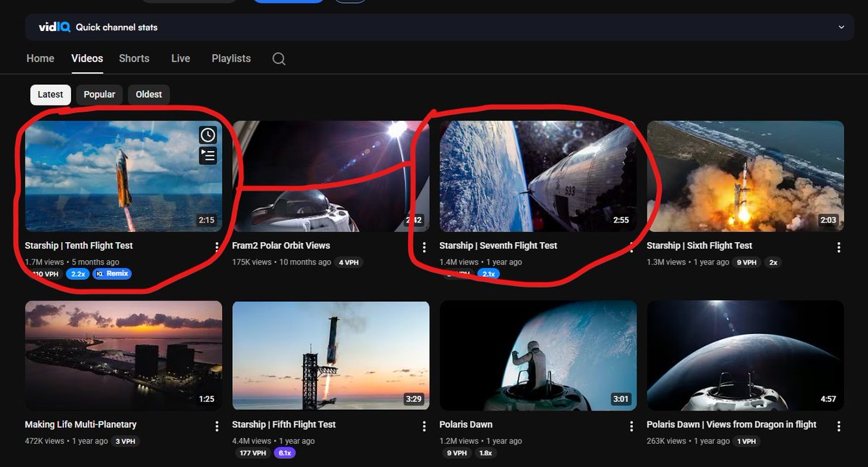The width and height of the screenshot is (868, 467).
Task: Click the text 263K views
Action: coord(666,441)
